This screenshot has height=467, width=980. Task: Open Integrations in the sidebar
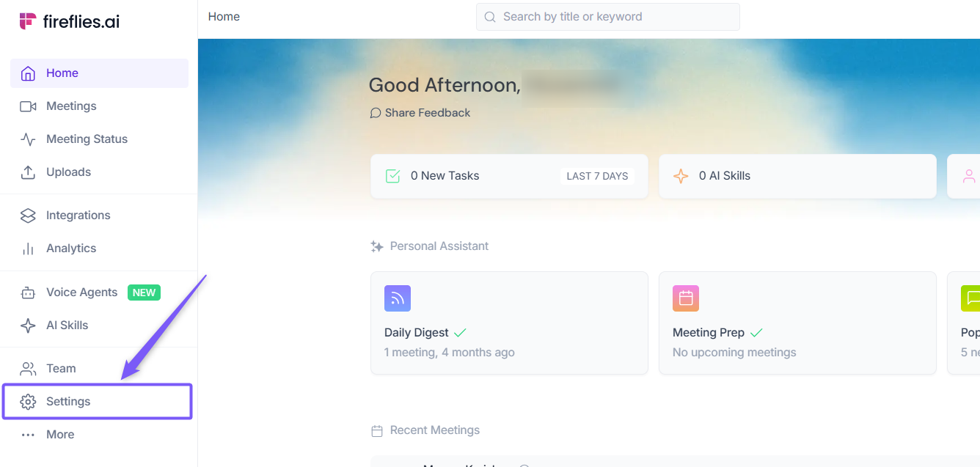[99, 216]
